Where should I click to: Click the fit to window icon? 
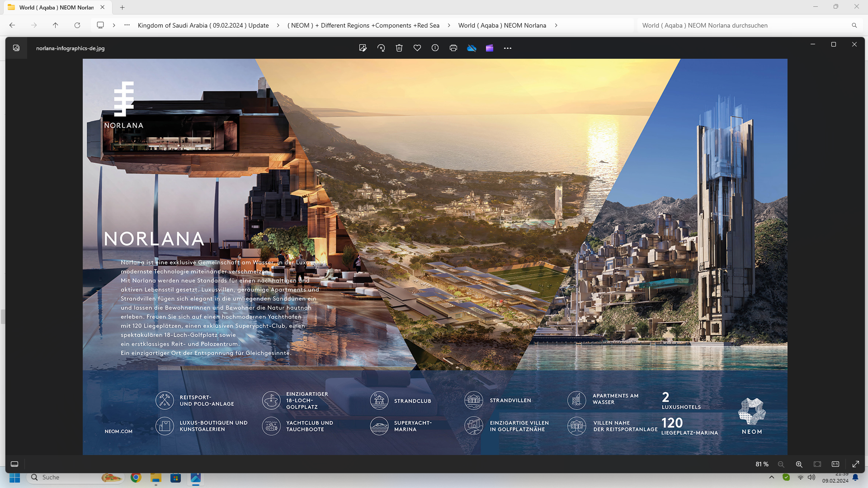tap(817, 464)
